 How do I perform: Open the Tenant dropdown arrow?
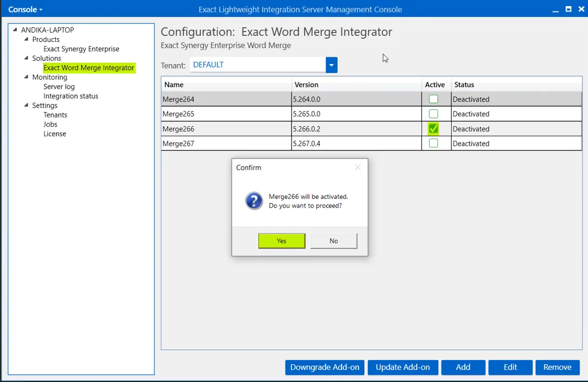coord(331,65)
